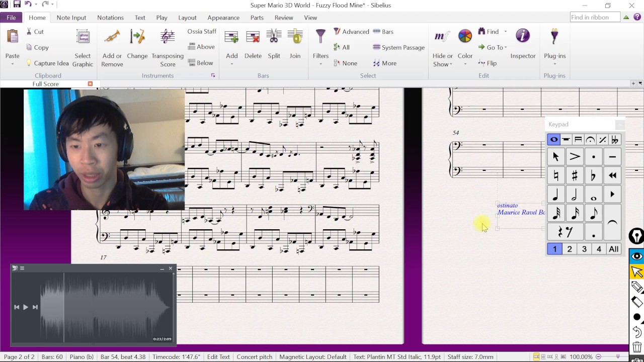
Task: Click the System Passage button
Action: click(x=398, y=47)
